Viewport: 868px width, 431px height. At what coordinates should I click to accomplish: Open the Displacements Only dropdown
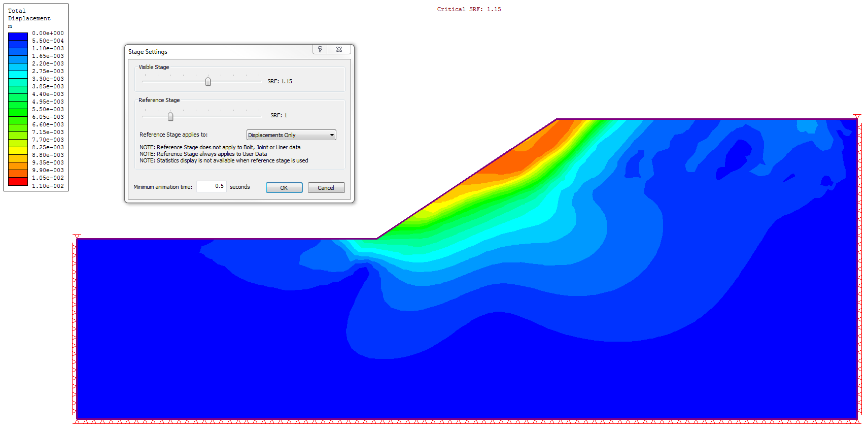pyautogui.click(x=291, y=135)
